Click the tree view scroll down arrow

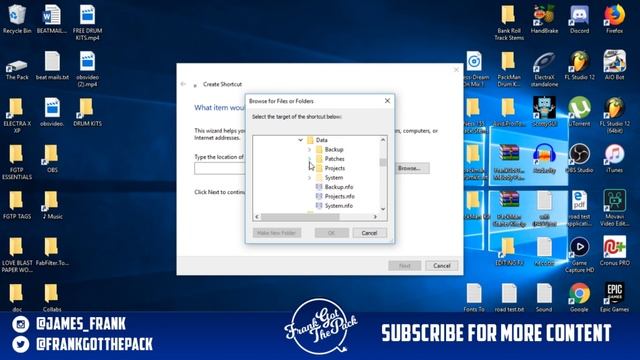point(383,209)
